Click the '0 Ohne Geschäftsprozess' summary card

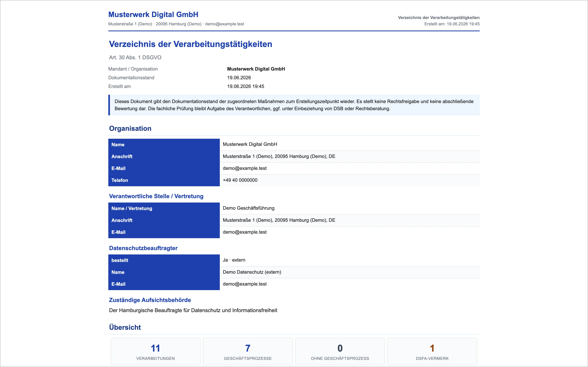(x=340, y=351)
